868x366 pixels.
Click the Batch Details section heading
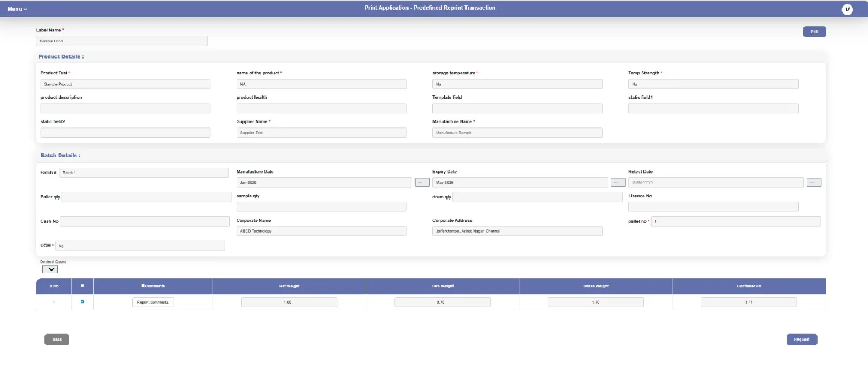pyautogui.click(x=60, y=155)
